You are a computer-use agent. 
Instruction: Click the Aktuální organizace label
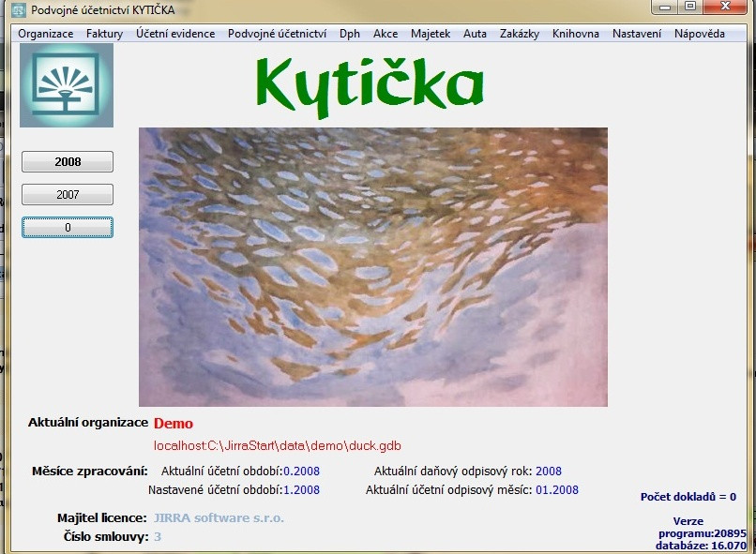pos(88,423)
